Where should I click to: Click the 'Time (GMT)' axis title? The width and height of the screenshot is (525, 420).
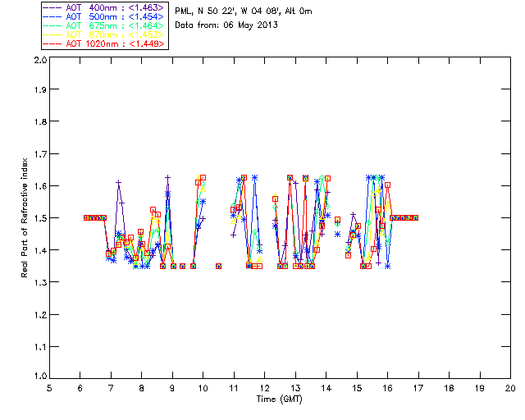pos(280,399)
